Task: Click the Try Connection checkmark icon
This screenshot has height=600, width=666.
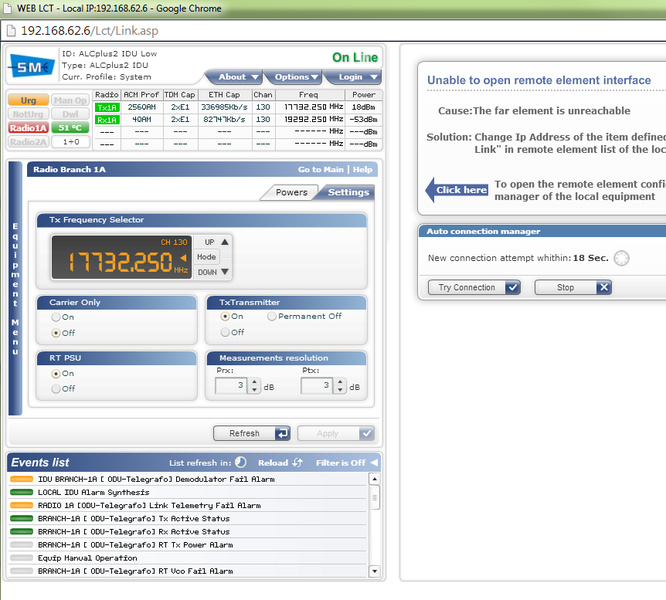Action: [513, 287]
